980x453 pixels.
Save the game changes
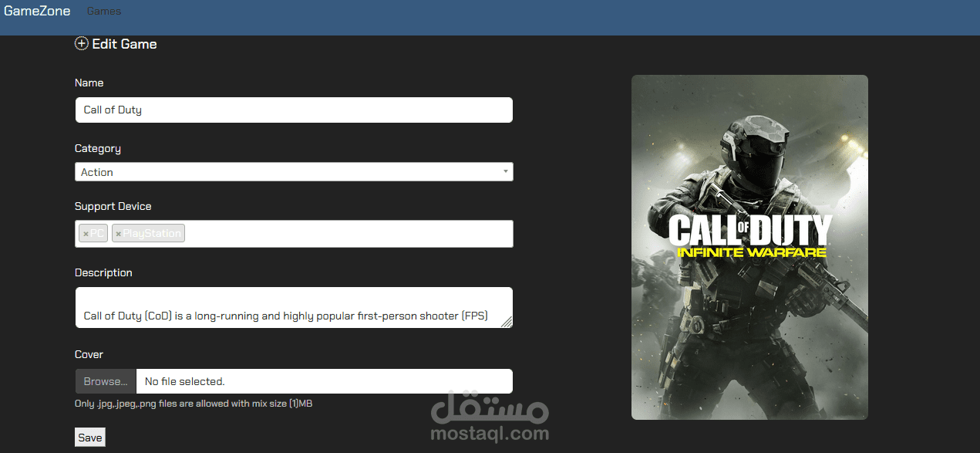click(89, 438)
